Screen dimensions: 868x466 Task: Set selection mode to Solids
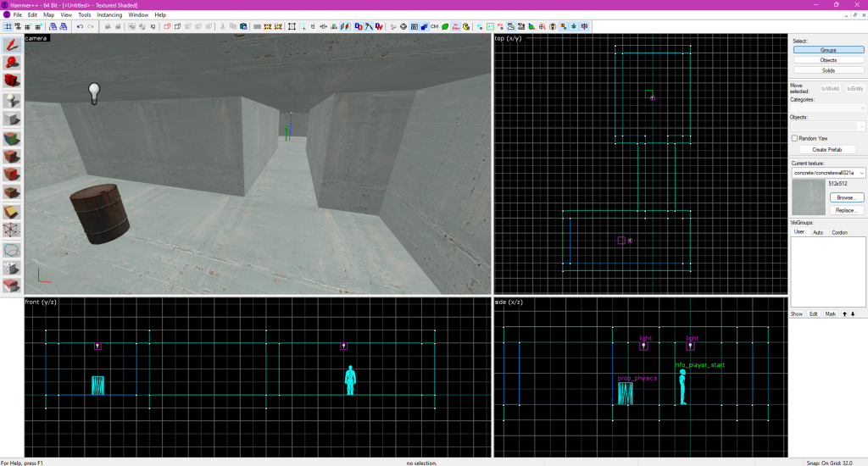click(828, 70)
